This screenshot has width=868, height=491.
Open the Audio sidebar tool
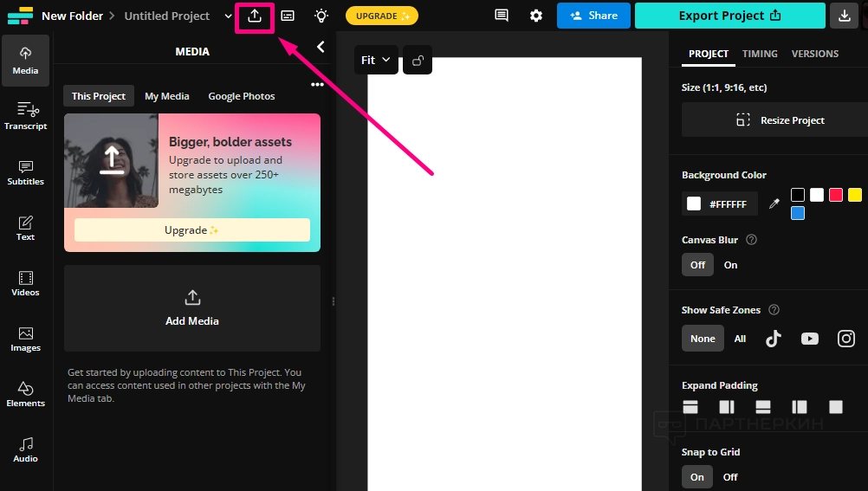[x=25, y=449]
